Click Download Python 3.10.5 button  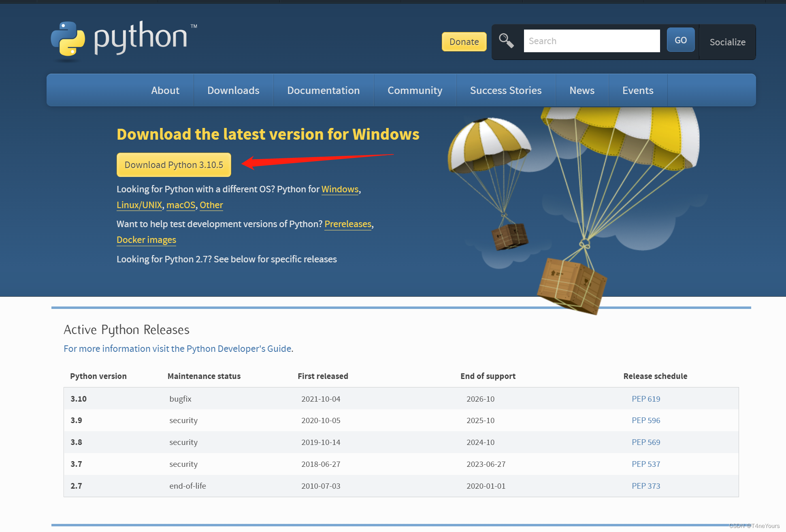pyautogui.click(x=174, y=165)
